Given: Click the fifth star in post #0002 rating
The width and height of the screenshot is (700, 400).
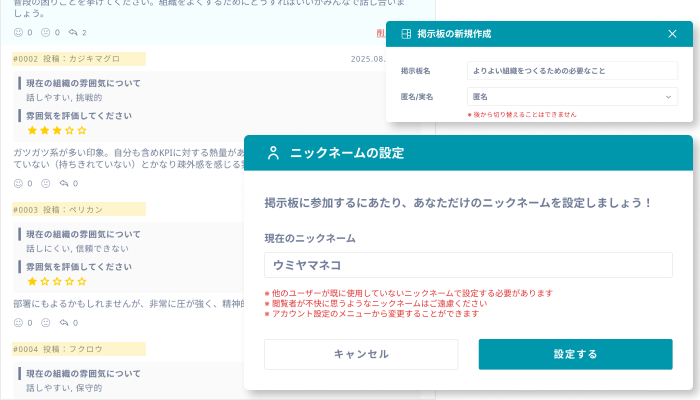Looking at the screenshot, I should click(82, 130).
